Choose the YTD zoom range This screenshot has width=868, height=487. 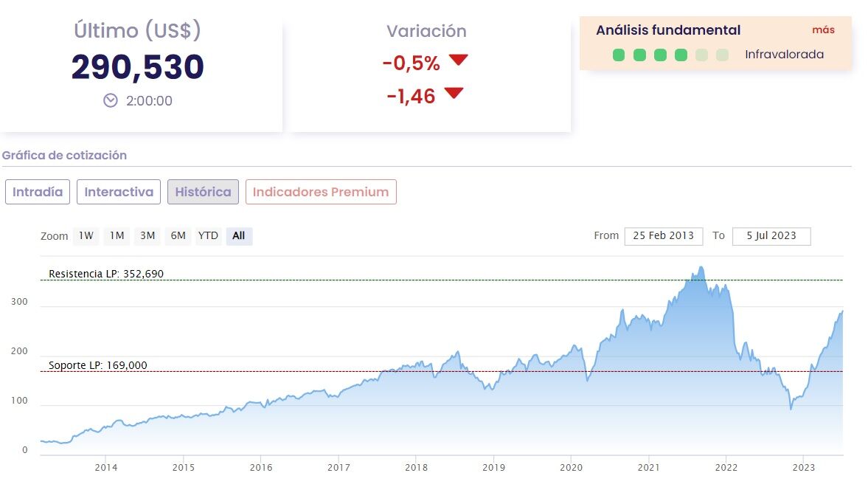tap(208, 236)
